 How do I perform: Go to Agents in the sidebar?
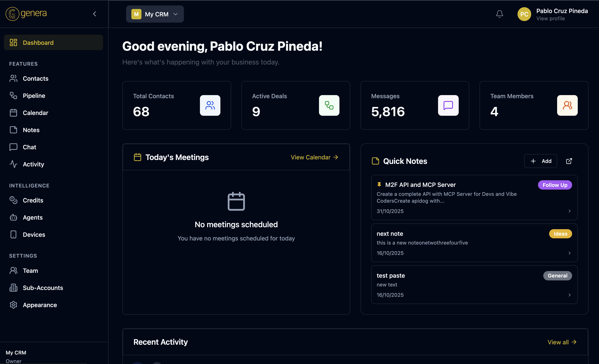[33, 217]
